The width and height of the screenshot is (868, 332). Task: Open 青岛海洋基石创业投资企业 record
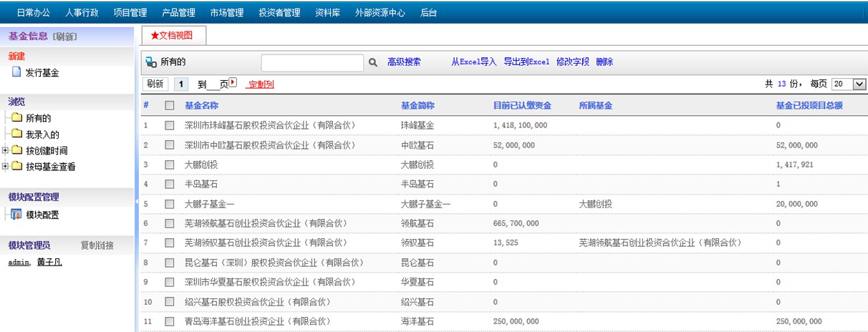tap(257, 321)
